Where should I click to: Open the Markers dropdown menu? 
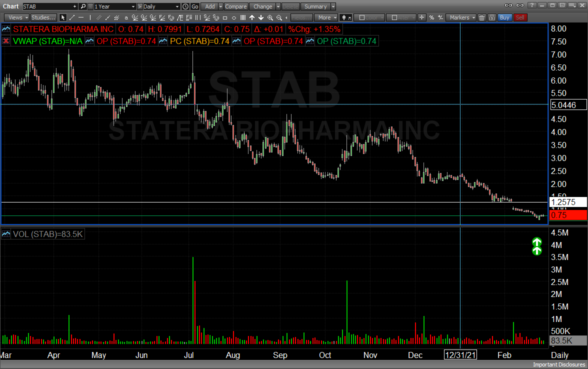[461, 17]
